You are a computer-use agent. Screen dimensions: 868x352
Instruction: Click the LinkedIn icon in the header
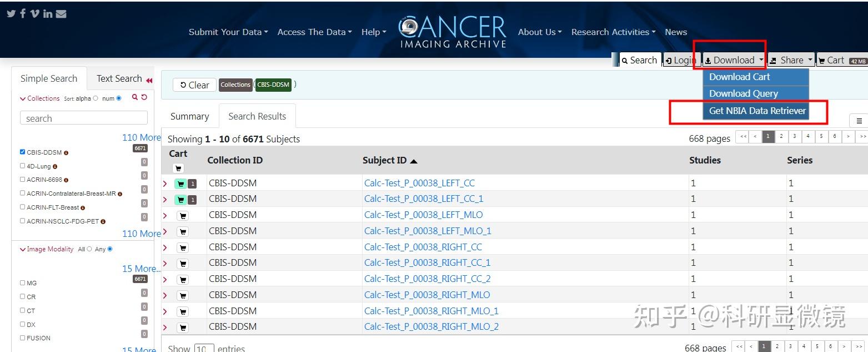[47, 13]
